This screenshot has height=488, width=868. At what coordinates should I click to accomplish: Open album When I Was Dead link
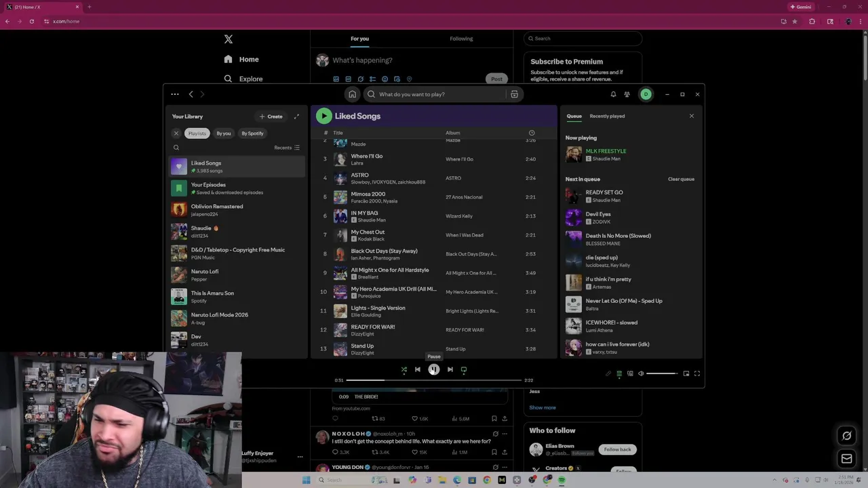465,235
